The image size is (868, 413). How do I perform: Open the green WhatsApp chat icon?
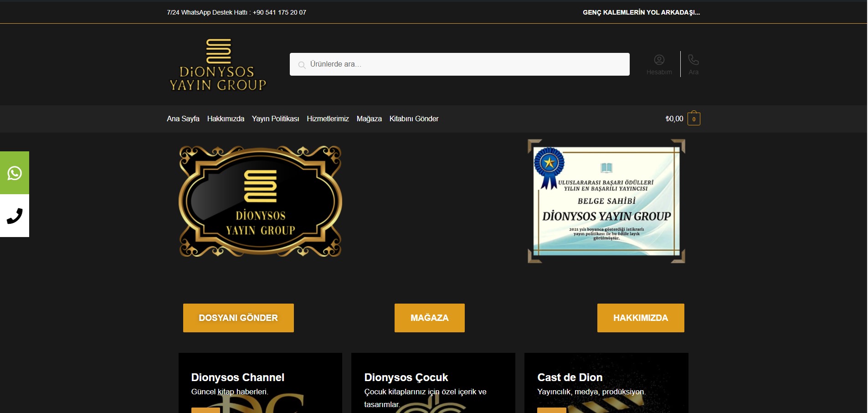(x=15, y=173)
